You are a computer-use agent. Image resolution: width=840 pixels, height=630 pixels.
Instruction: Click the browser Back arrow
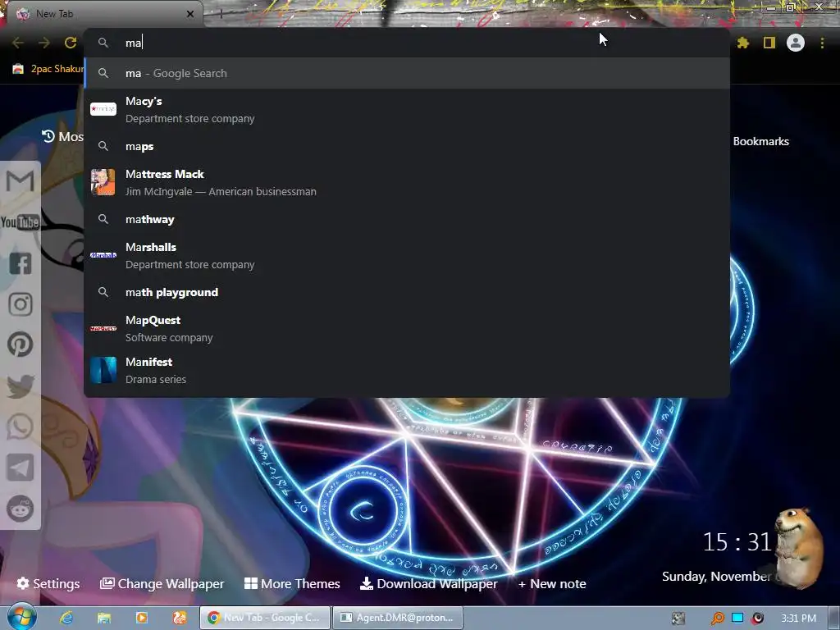(x=18, y=43)
